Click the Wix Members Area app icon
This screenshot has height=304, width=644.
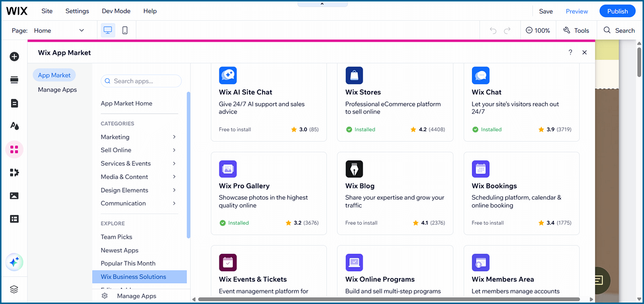[480, 262]
